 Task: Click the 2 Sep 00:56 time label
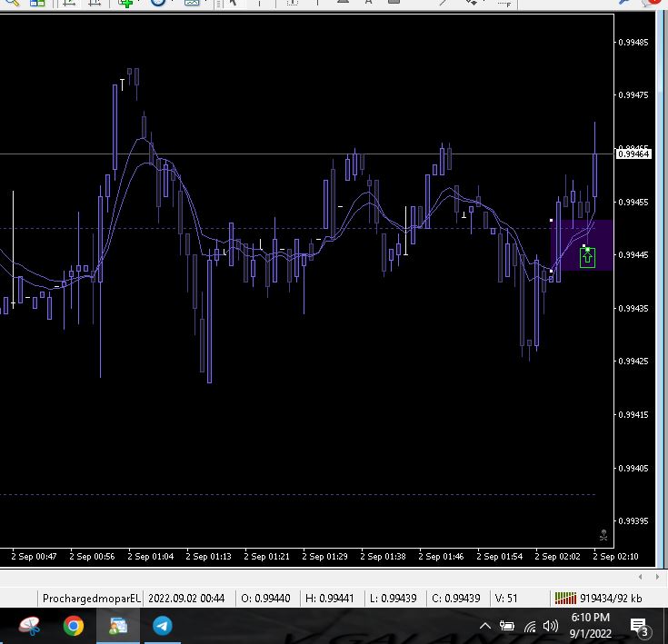pyautogui.click(x=92, y=556)
